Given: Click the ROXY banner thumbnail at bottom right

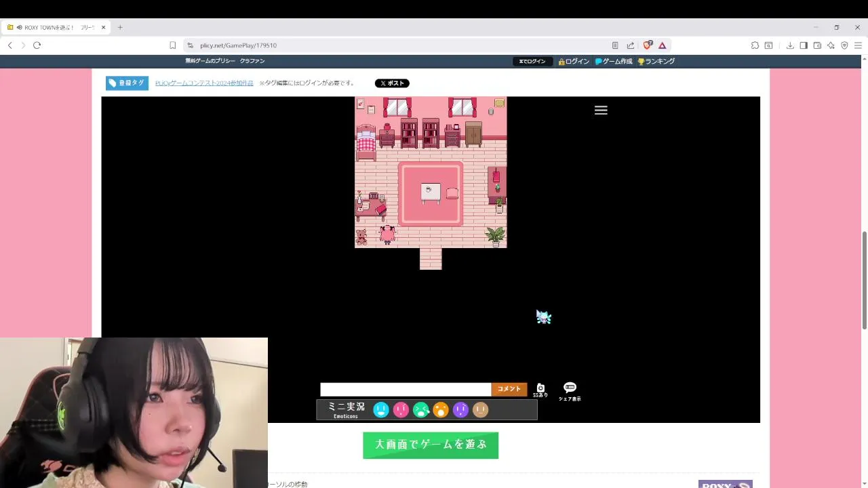Looking at the screenshot, I should (x=726, y=484).
